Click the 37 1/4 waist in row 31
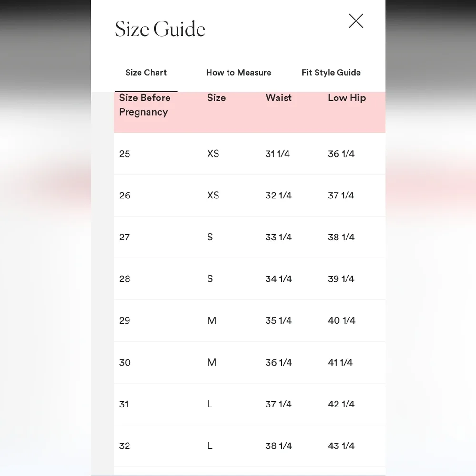The image size is (476, 476). pyautogui.click(x=278, y=404)
